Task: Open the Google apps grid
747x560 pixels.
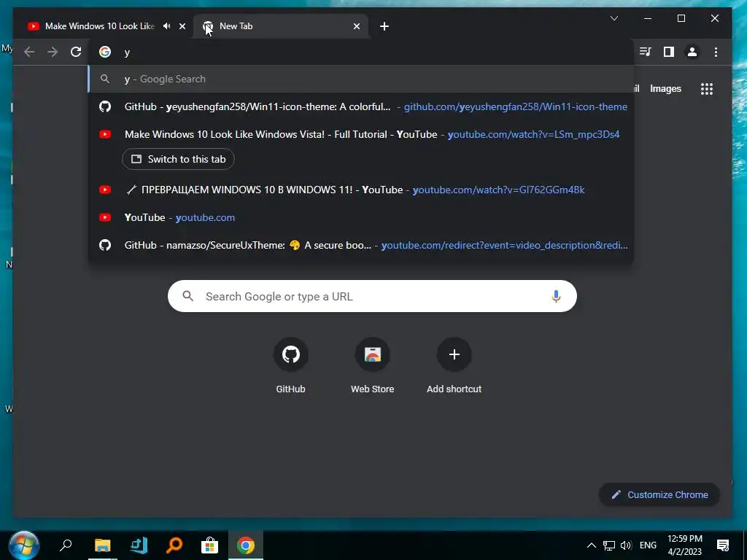Action: point(707,88)
